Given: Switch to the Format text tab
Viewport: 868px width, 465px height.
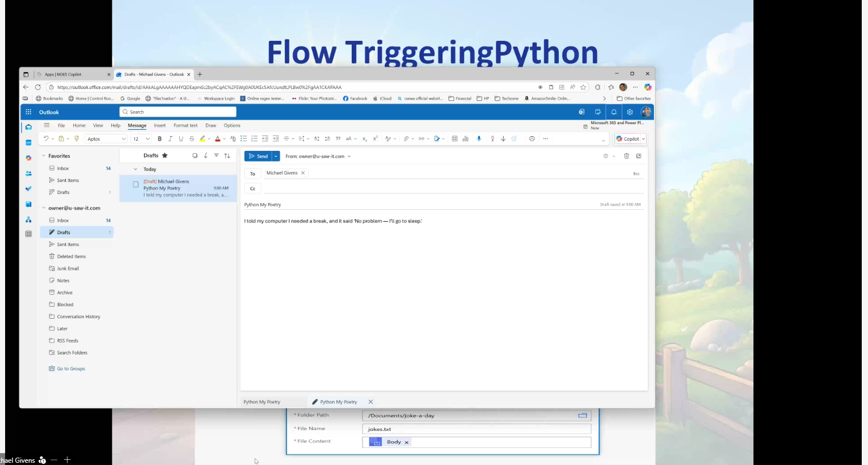Looking at the screenshot, I should [x=186, y=125].
